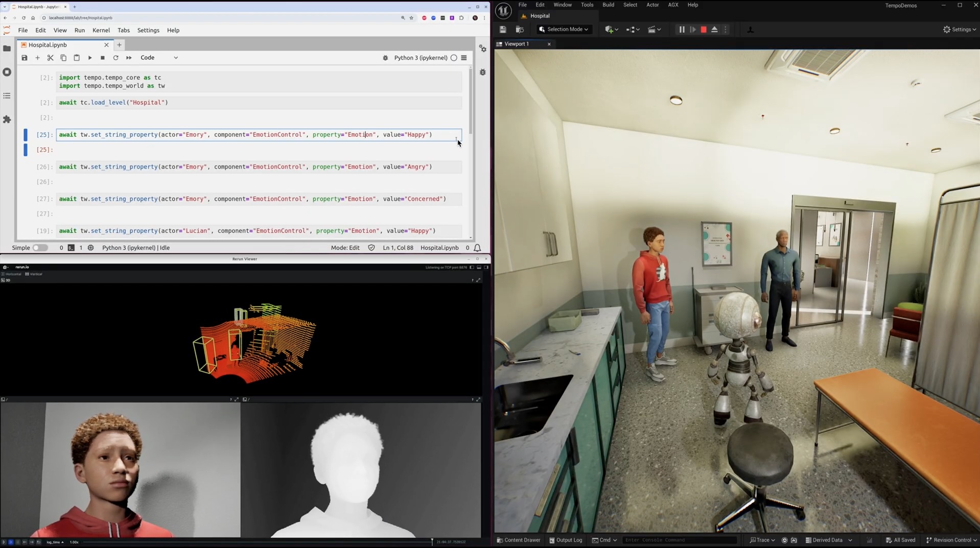Switch Rerun layout to Vertical
Screen dimensions: 980x548
tap(34, 274)
